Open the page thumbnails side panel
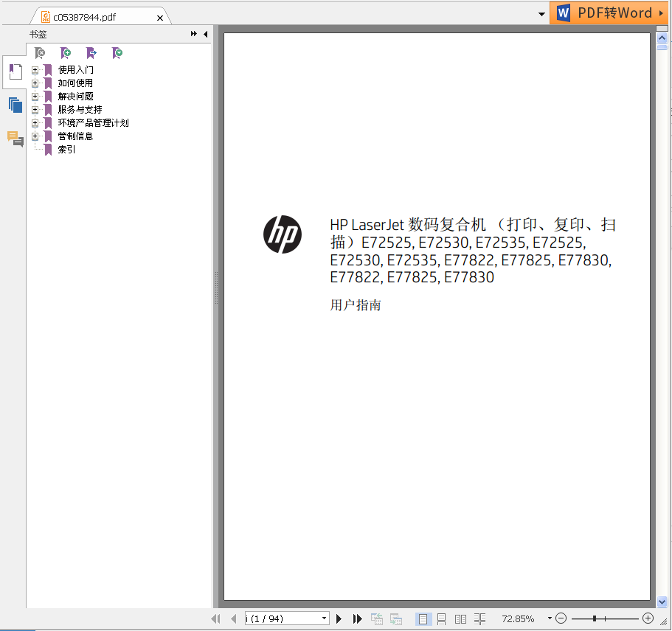Image resolution: width=672 pixels, height=631 pixels. click(15, 105)
